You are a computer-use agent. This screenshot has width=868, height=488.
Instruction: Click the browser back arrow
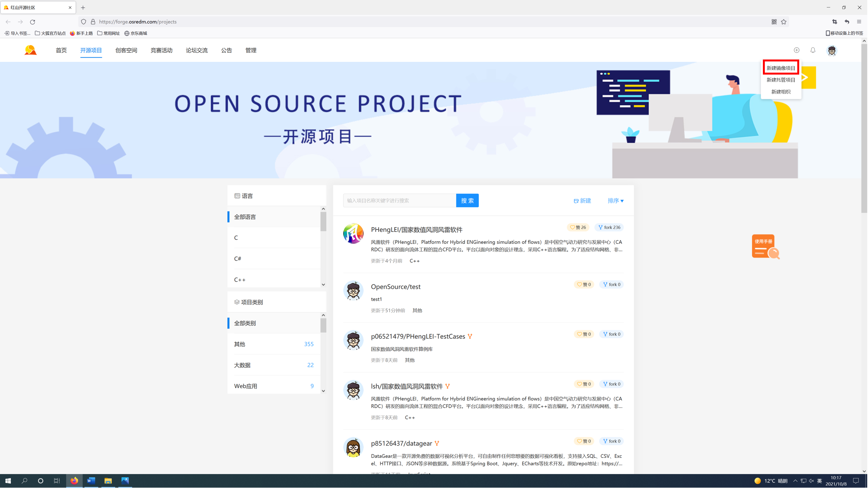pos(8,22)
